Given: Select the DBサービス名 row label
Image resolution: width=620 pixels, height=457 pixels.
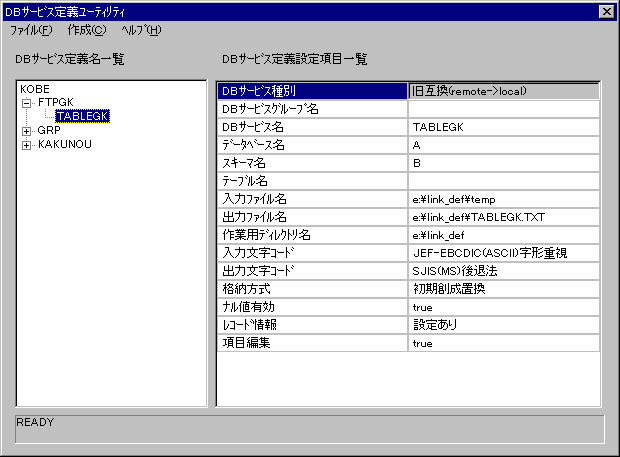Looking at the screenshot, I should 312,127.
